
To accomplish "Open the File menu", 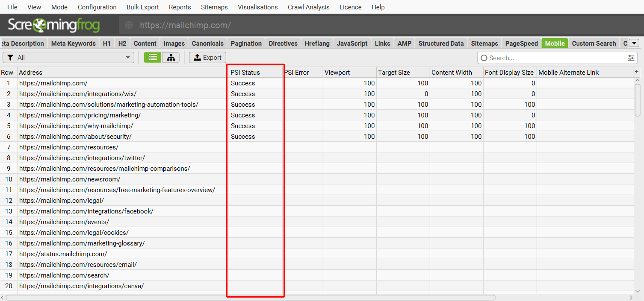I will 12,7.
